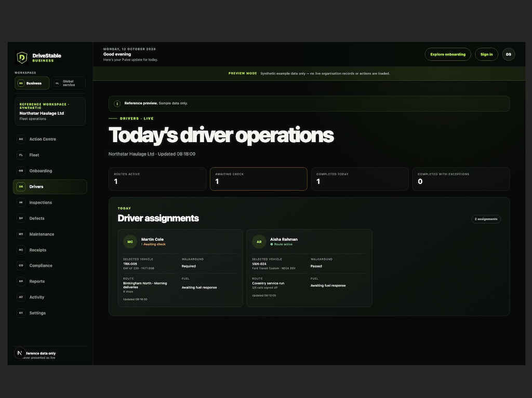The height and width of the screenshot is (398, 532).
Task: Click the ST icon beside Settings
Action: click(21, 313)
